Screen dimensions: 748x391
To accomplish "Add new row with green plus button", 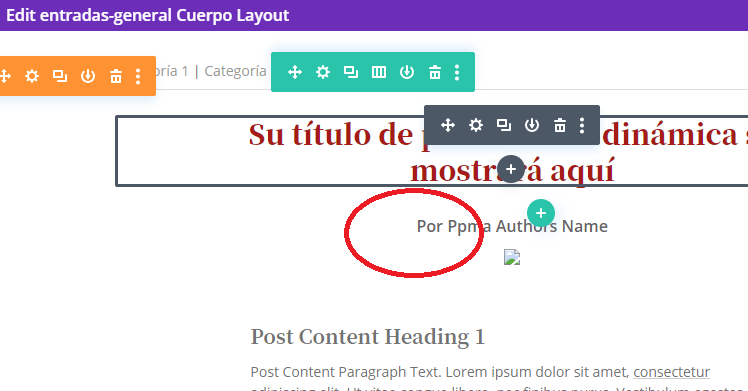I will point(540,213).
